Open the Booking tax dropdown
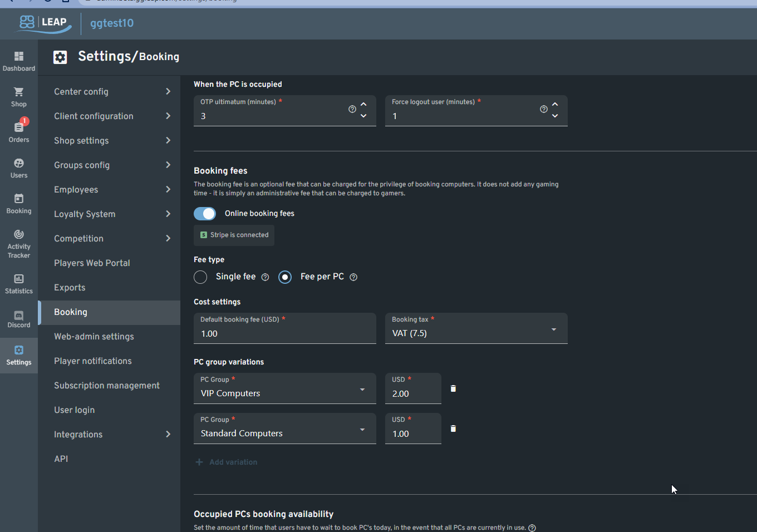 (553, 329)
